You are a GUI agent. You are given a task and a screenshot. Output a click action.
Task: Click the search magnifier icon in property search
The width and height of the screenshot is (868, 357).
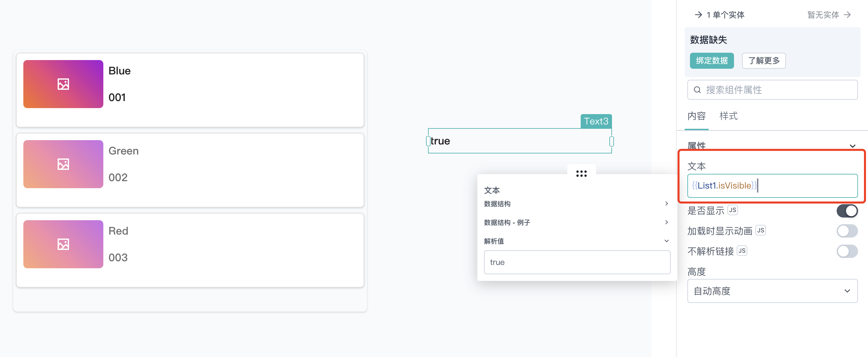coord(697,90)
